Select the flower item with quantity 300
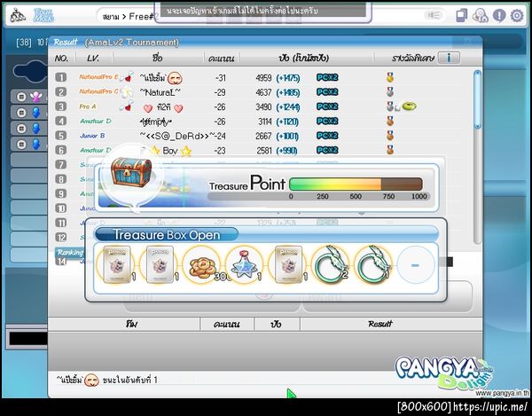This screenshot has height=416, width=532. (201, 265)
